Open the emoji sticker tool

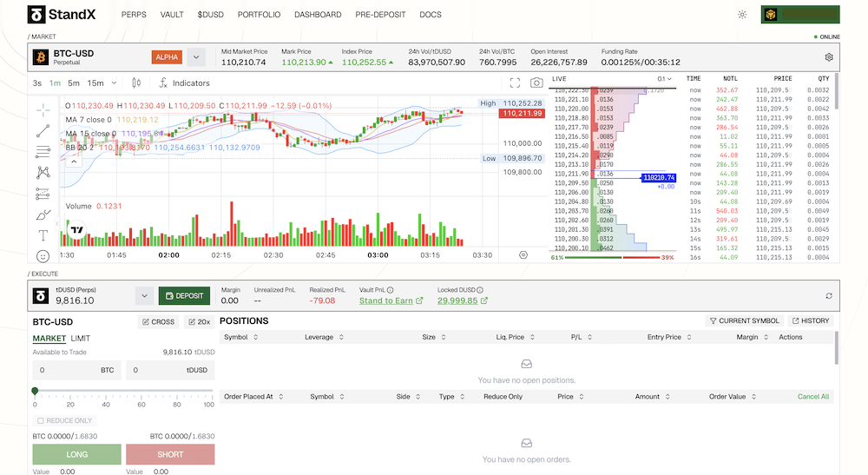(x=43, y=256)
